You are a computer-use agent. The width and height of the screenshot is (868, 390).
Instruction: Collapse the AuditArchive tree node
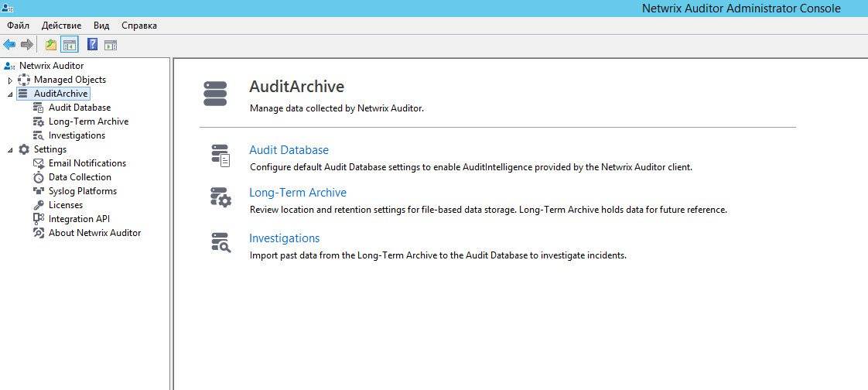11,94
